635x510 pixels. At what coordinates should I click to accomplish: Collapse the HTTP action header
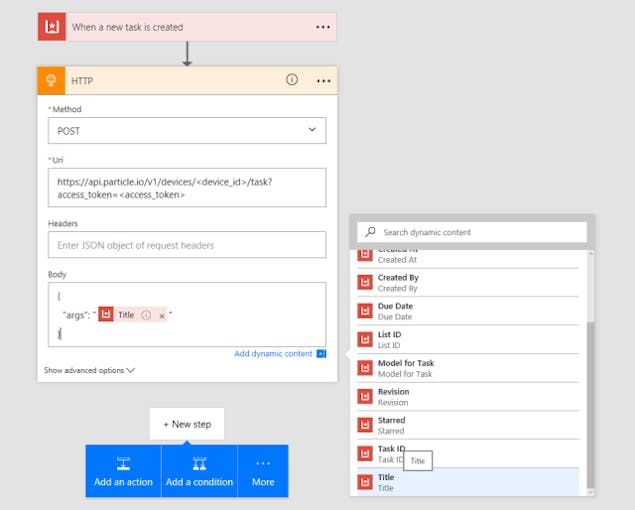187,81
